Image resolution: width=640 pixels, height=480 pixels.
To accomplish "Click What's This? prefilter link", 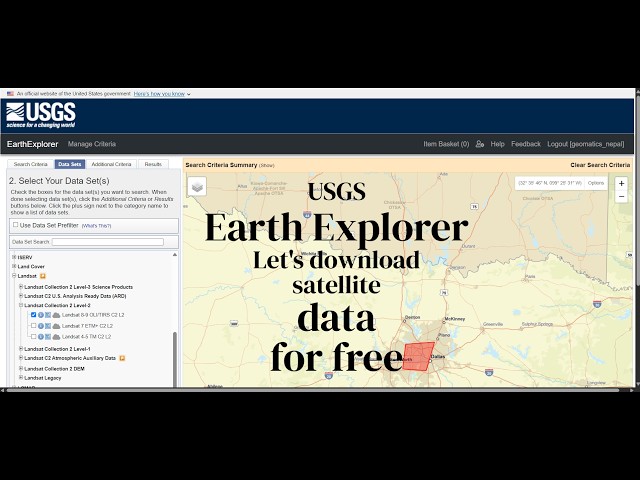I will tap(96, 226).
